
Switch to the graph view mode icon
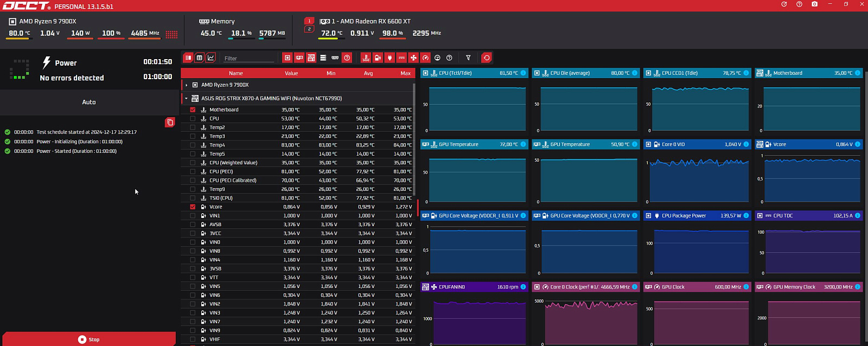click(x=211, y=57)
